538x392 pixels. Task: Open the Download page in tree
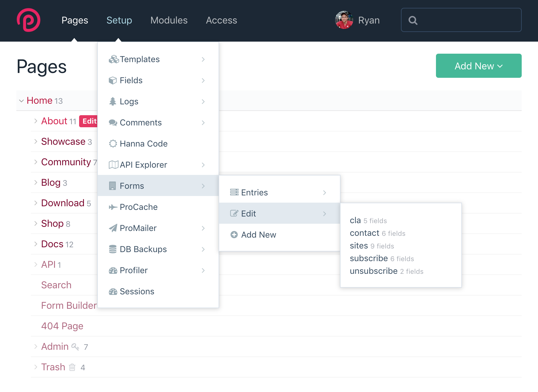pos(63,203)
